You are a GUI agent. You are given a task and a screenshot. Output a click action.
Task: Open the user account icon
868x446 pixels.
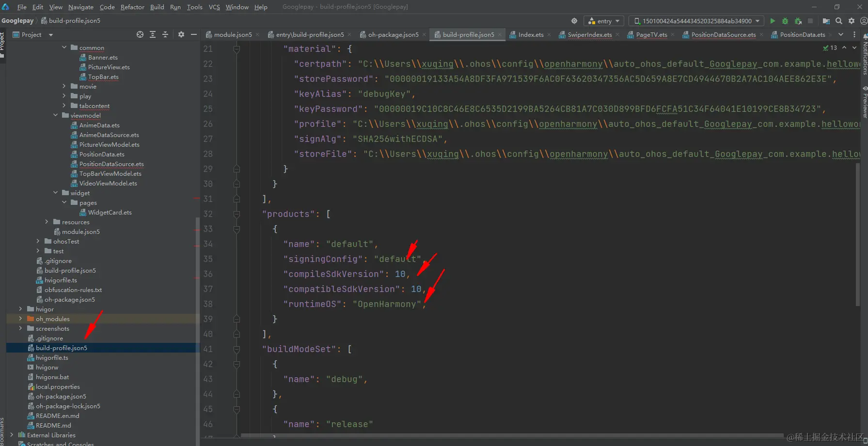click(x=864, y=21)
